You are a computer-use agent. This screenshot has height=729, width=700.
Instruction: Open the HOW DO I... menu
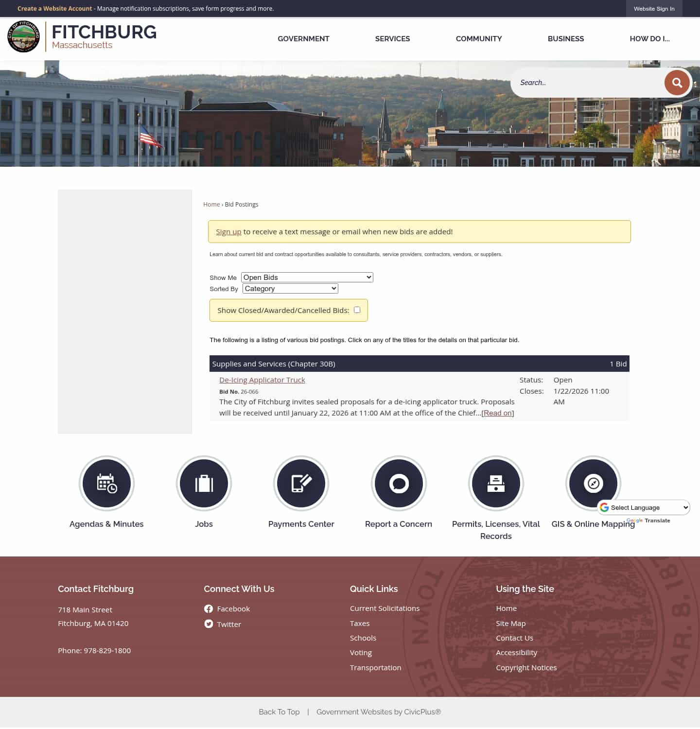650,38
